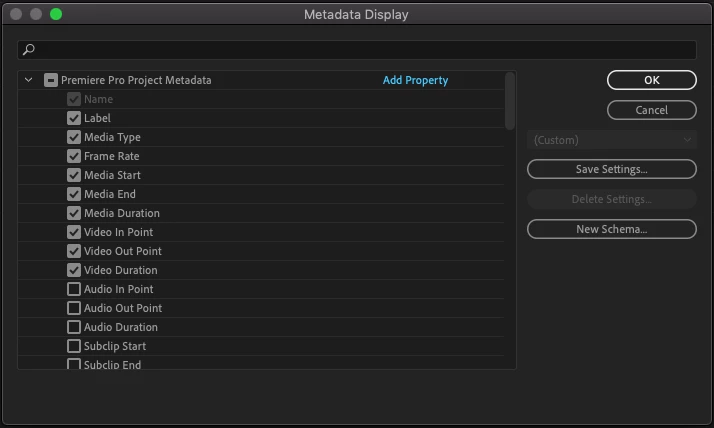Viewport: 714px width, 428px height.
Task: Click the green zoom window button
Action: click(56, 15)
